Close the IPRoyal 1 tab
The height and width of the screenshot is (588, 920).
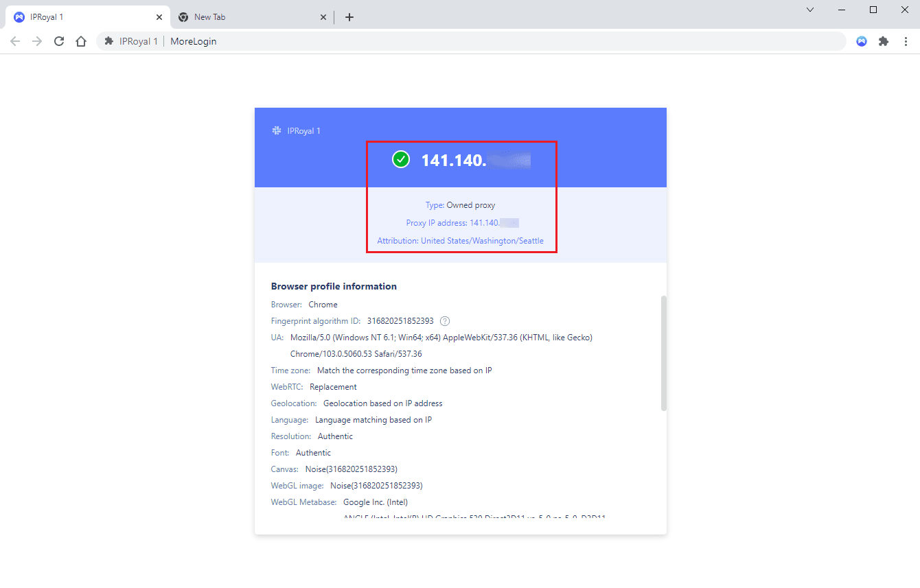159,17
